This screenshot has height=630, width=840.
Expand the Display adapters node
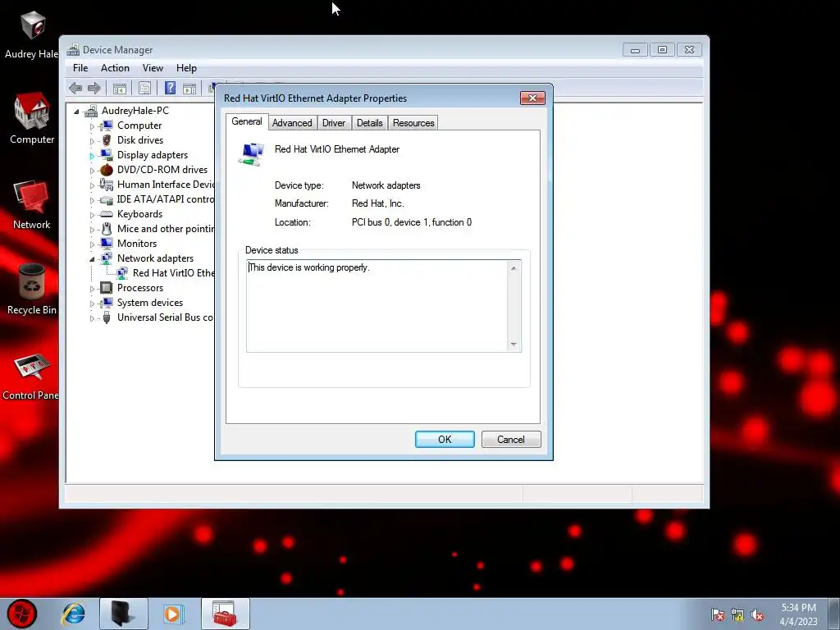tap(92, 155)
